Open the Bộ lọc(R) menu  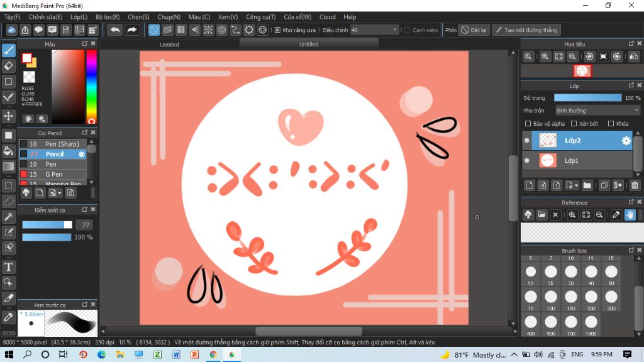click(108, 17)
